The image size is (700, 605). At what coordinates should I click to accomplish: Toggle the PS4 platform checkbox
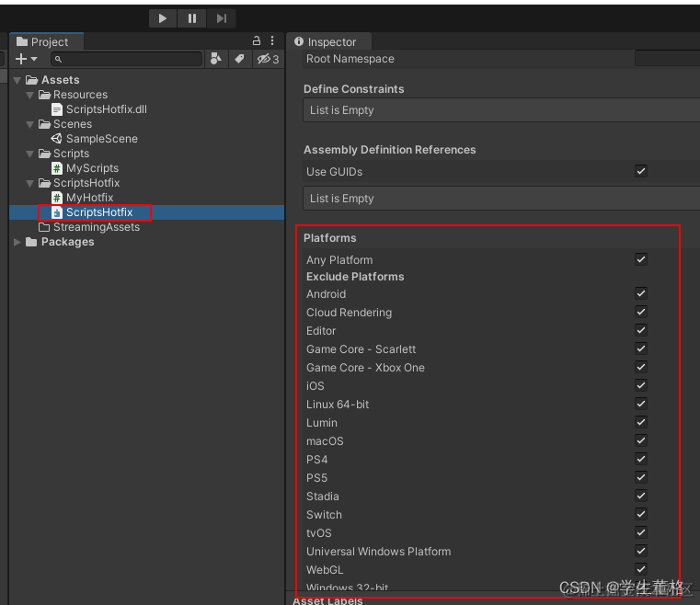coord(641,459)
